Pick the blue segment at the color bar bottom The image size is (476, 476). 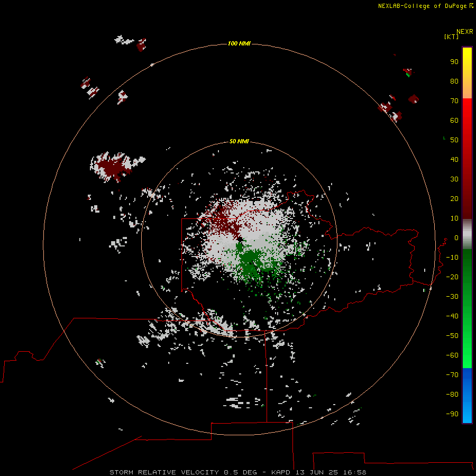(467, 396)
